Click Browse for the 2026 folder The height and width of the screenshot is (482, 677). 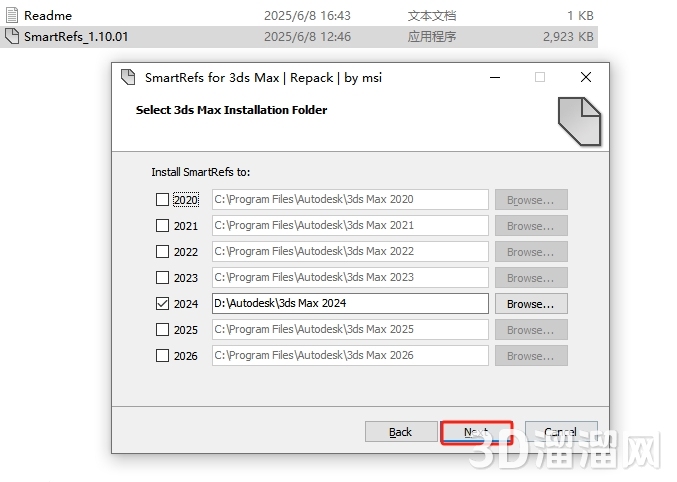point(531,355)
